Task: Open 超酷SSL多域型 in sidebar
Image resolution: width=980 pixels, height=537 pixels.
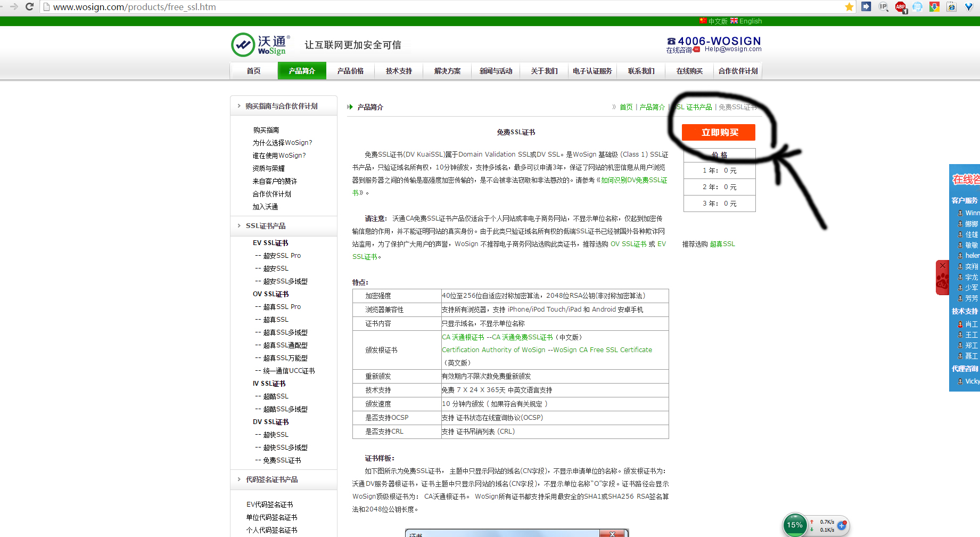Action: (285, 409)
